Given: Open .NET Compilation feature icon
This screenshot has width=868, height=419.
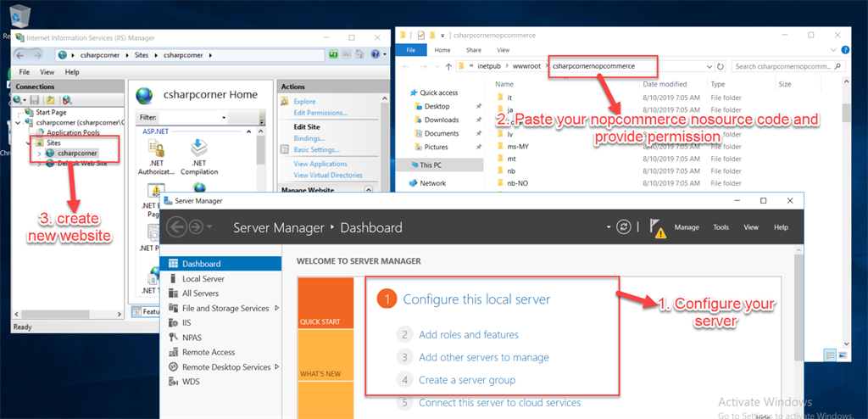Looking at the screenshot, I should 198,156.
